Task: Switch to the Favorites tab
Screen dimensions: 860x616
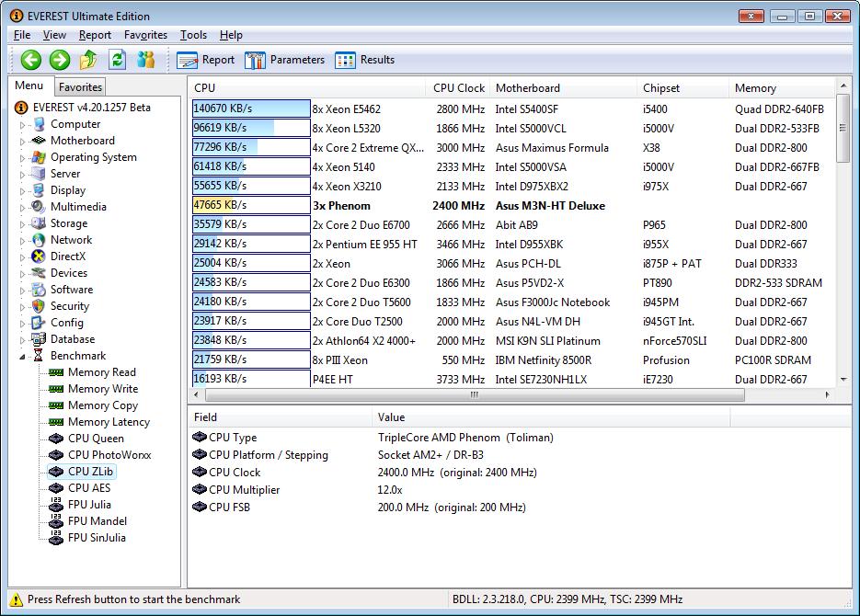Action: point(80,86)
